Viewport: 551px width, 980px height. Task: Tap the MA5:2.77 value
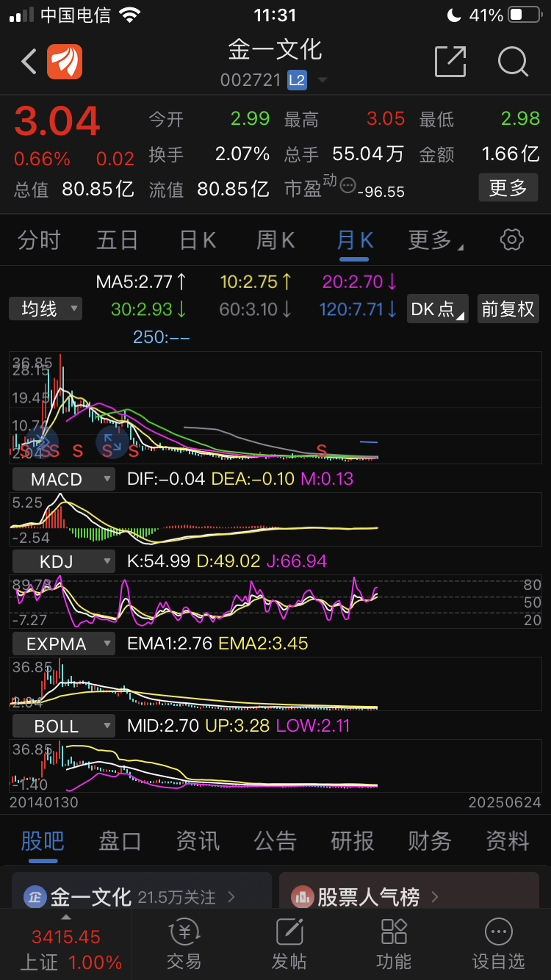tap(142, 281)
